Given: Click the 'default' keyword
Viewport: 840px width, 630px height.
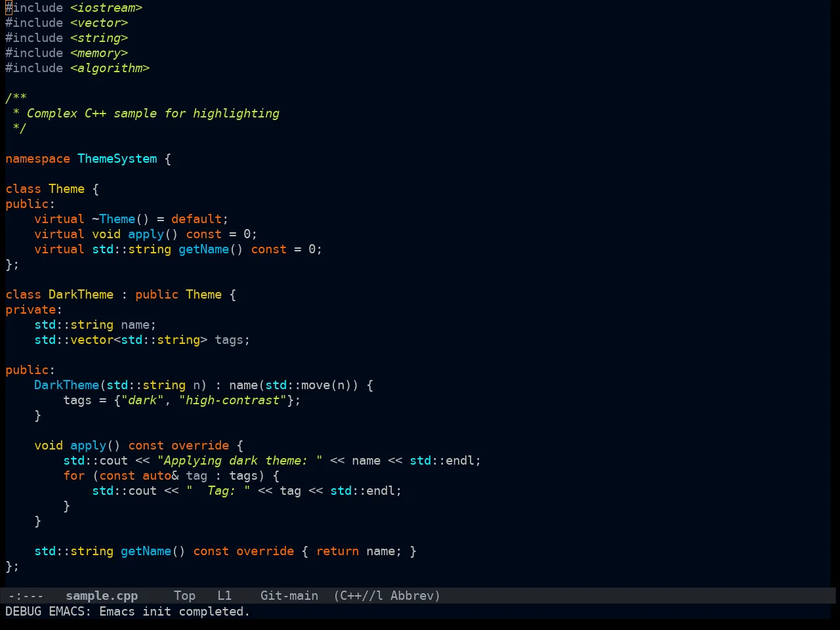Looking at the screenshot, I should (196, 219).
